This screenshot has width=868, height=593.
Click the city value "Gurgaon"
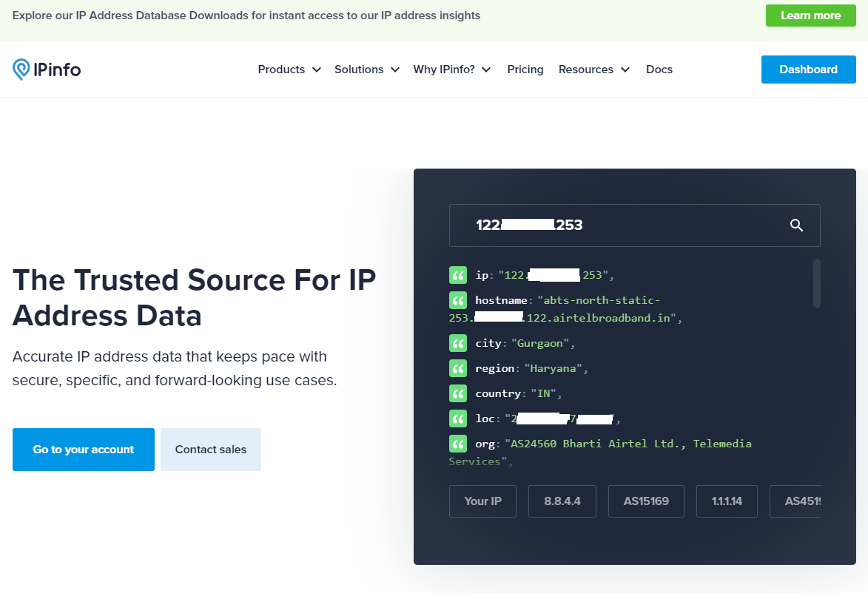(539, 344)
